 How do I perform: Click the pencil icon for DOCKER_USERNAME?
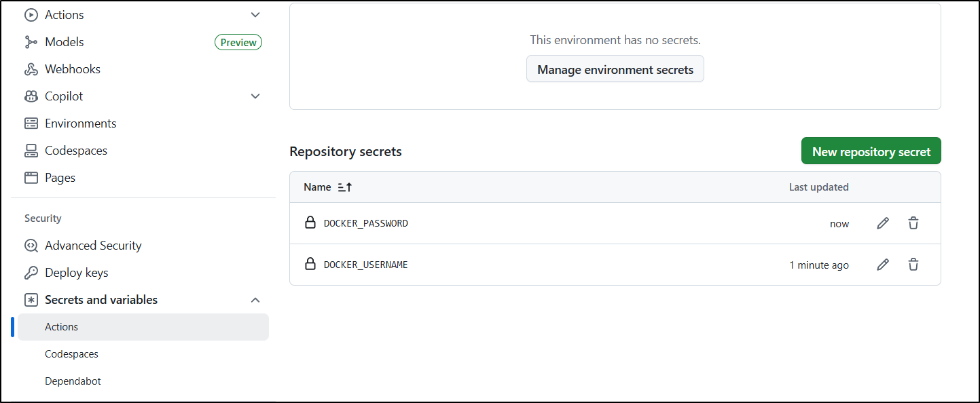883,265
